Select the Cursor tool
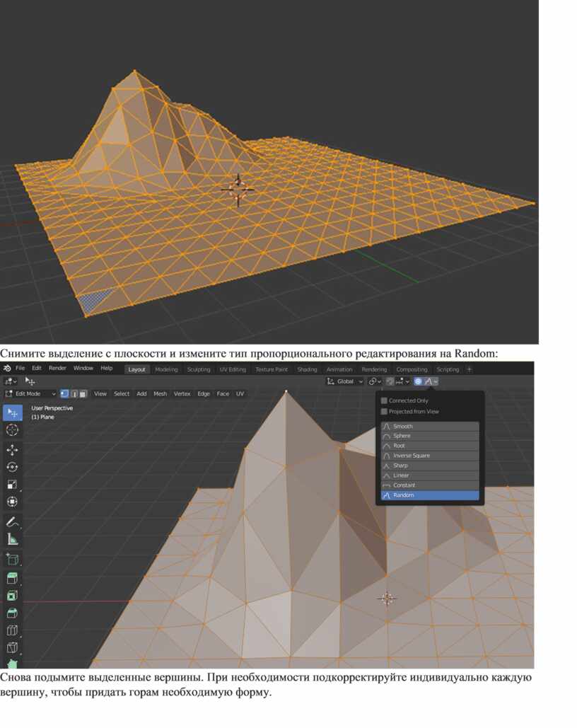The image size is (577, 728). (x=13, y=430)
